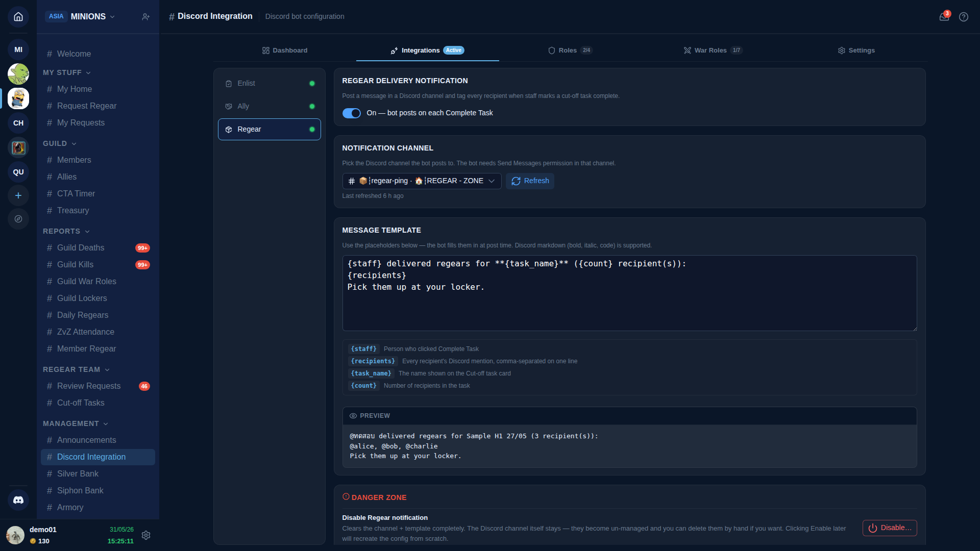Select the Enlist integration
Image resolution: width=980 pixels, height=551 pixels.
[x=269, y=84]
